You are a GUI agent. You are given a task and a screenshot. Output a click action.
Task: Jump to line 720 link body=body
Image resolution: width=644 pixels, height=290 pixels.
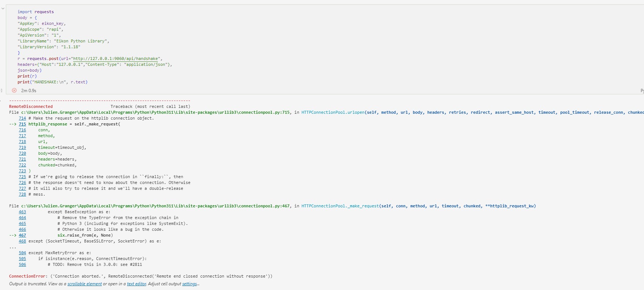point(22,153)
